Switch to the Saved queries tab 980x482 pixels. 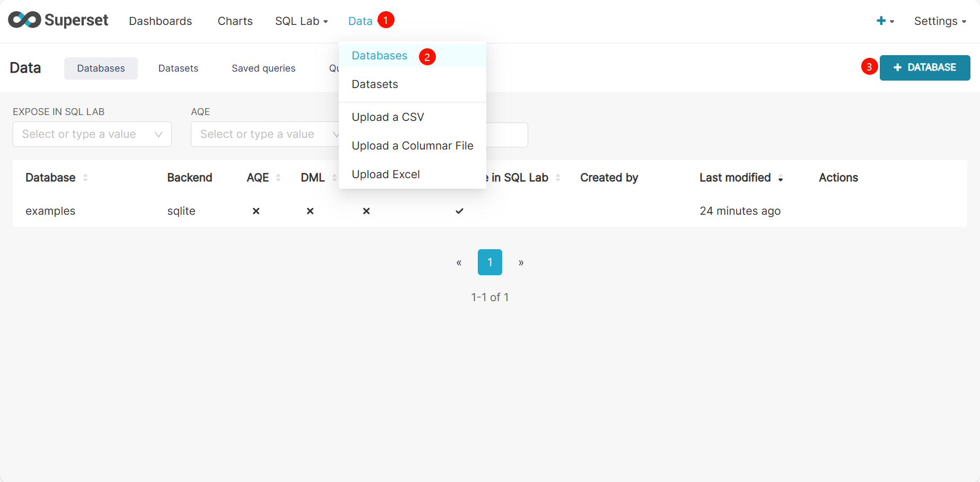(x=264, y=68)
